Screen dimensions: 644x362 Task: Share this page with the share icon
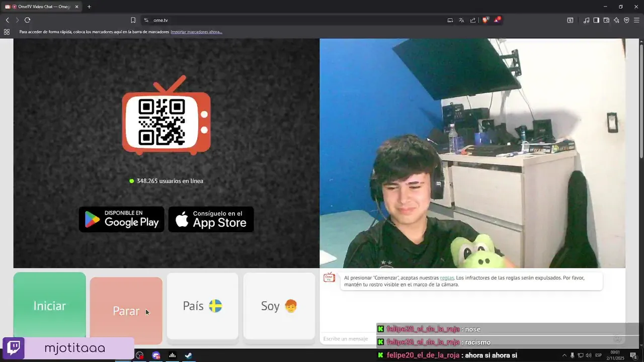(x=473, y=20)
